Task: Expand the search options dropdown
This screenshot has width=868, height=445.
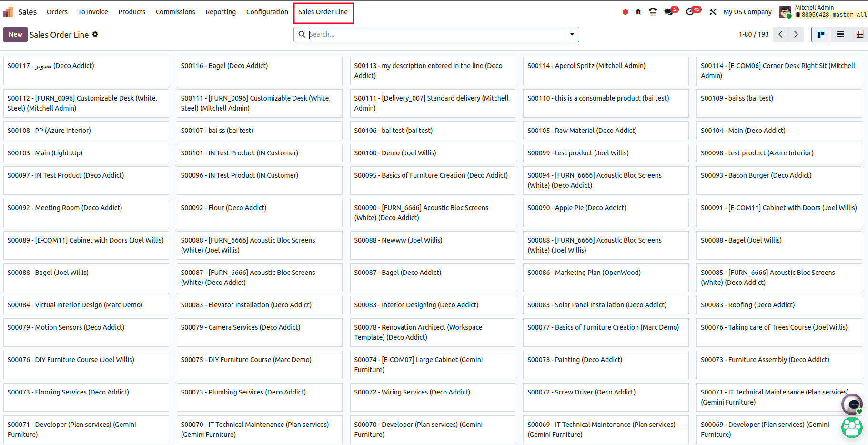Action: (x=572, y=34)
